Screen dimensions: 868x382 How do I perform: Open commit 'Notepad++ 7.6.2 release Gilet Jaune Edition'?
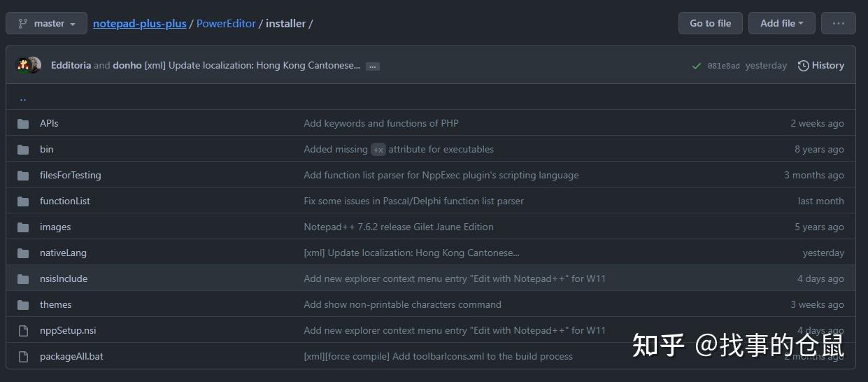399,227
